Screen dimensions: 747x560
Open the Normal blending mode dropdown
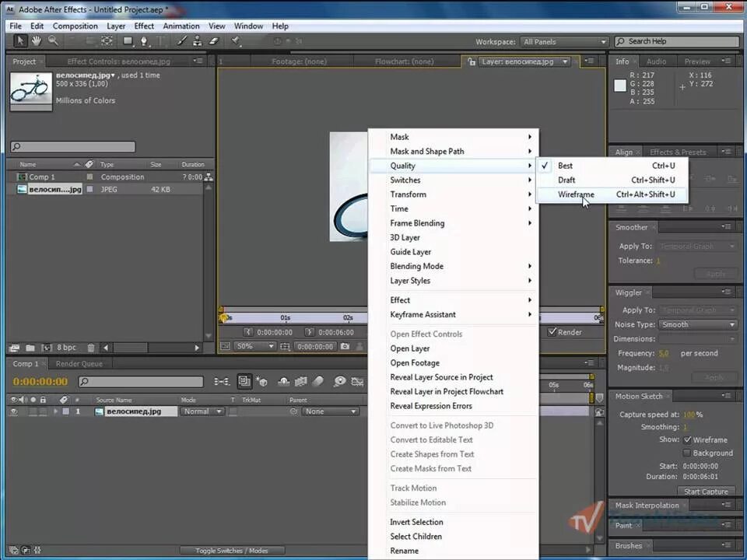point(202,411)
